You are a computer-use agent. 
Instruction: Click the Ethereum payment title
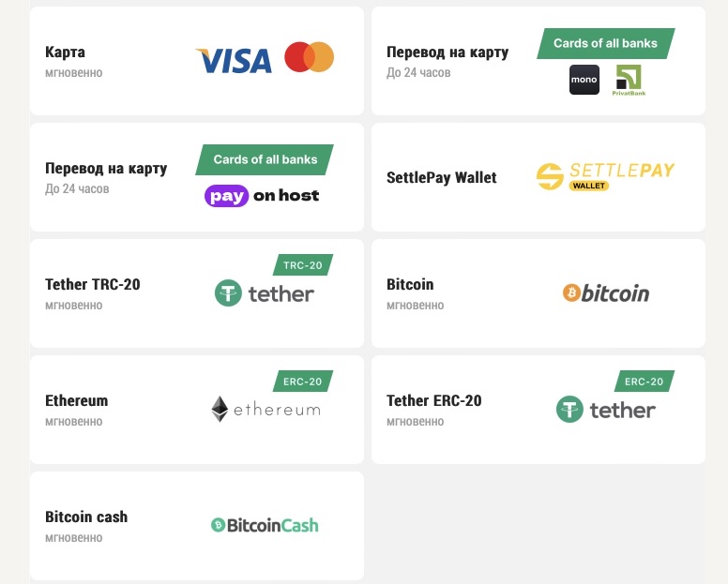coord(77,400)
